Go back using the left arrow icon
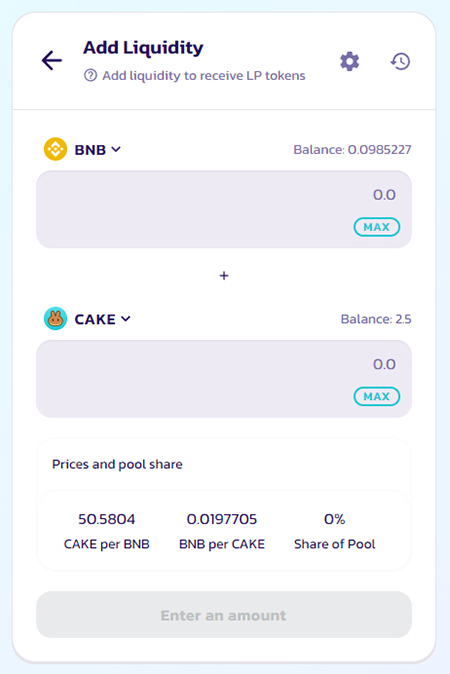The height and width of the screenshot is (674, 450). pos(52,60)
